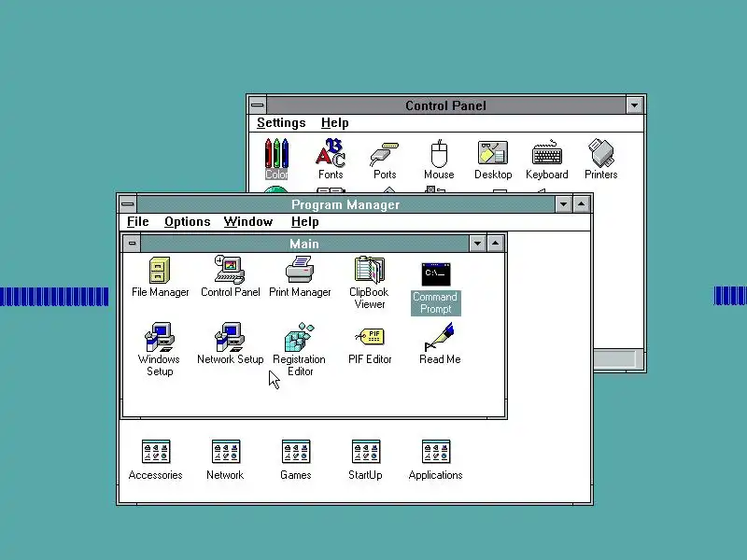
Task: Open File Manager icon in Main group
Action: tap(160, 271)
